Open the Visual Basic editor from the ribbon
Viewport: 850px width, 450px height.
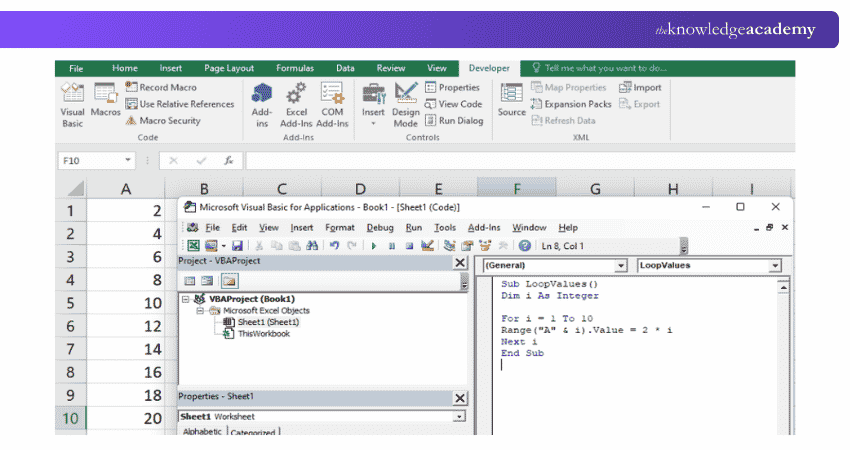(x=72, y=105)
